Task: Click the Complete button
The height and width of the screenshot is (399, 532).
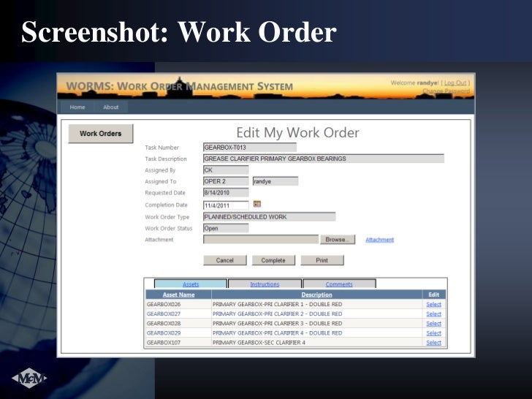Action: coord(273,260)
